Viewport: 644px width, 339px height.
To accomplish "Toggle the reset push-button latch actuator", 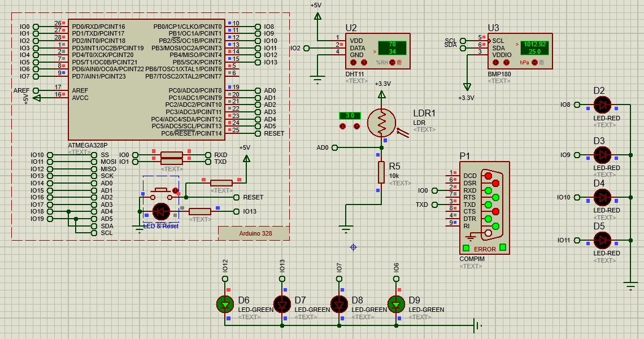I will pos(175,190).
